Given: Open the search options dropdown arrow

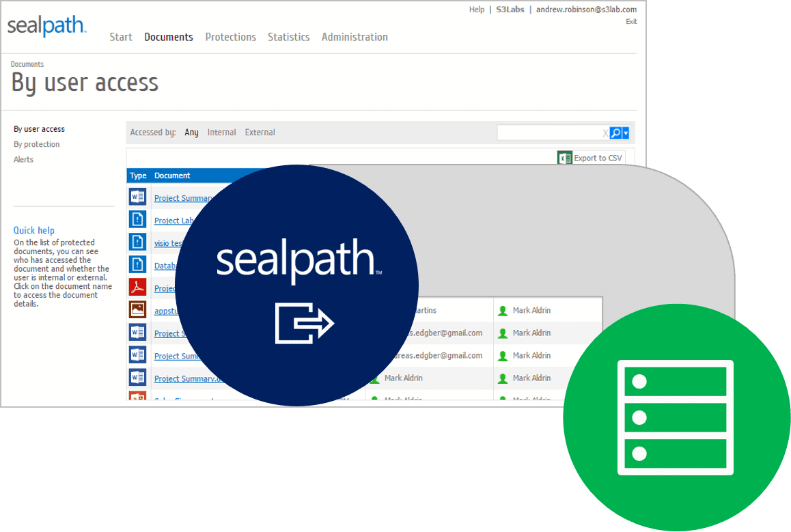Looking at the screenshot, I should [626, 132].
